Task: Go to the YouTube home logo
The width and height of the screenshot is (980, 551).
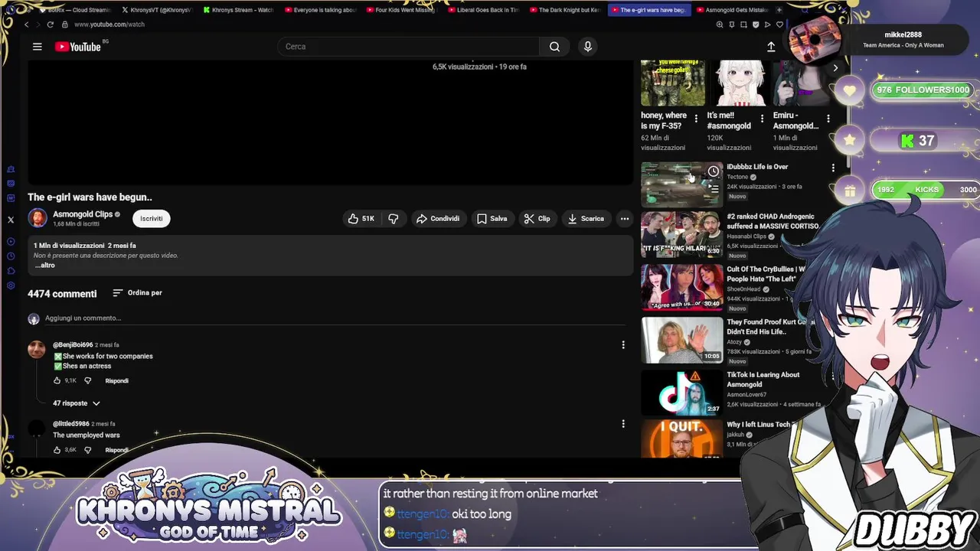Action: 78,47
